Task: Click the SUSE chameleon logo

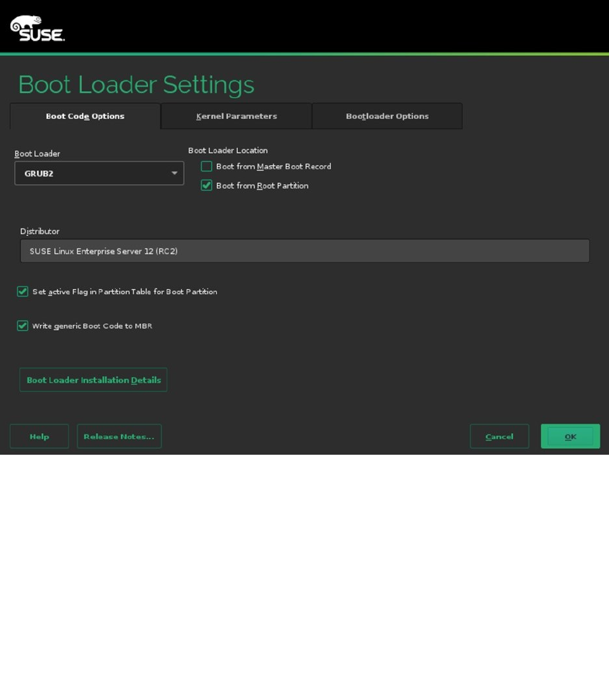Action: [x=37, y=28]
